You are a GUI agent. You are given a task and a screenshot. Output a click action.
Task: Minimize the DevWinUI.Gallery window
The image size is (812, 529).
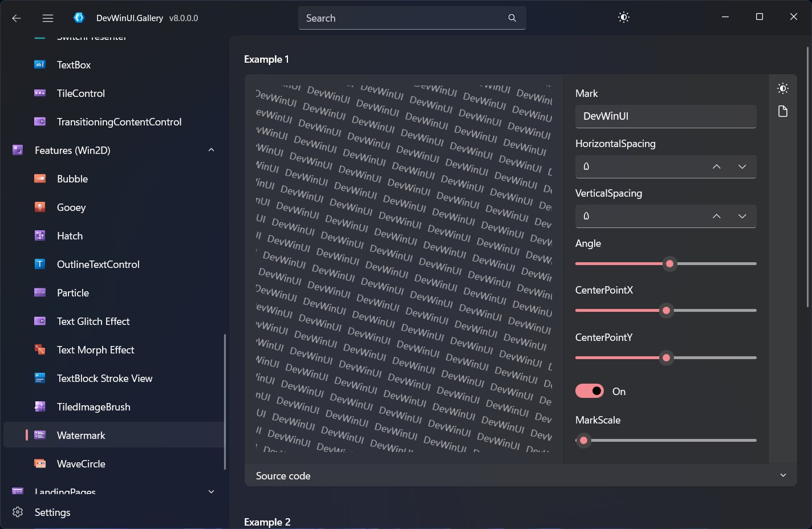pos(725,17)
